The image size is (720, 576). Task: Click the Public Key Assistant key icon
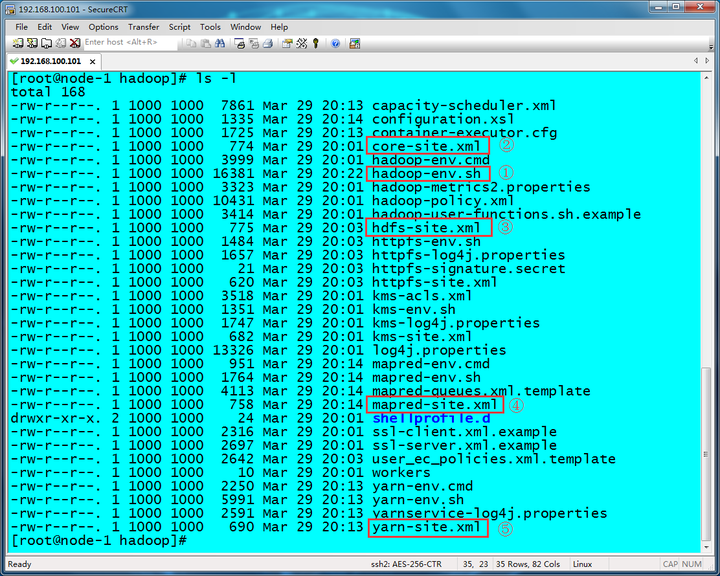click(315, 43)
